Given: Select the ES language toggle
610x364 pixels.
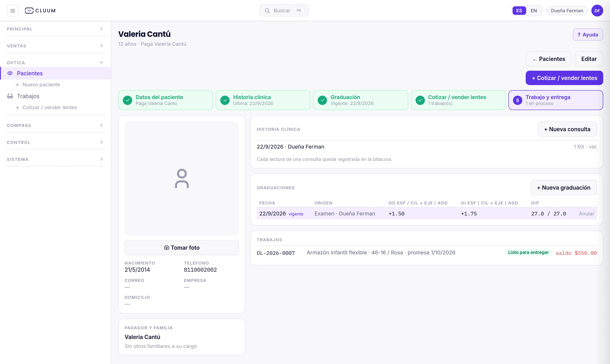Looking at the screenshot, I should point(519,11).
